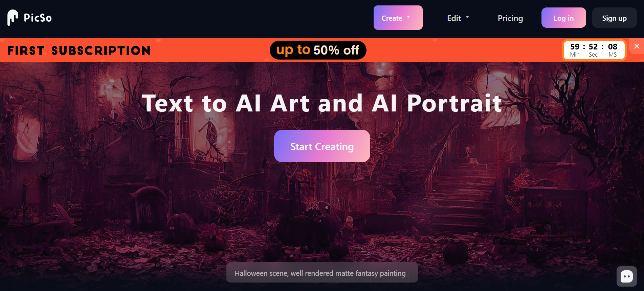Image resolution: width=644 pixels, height=291 pixels.
Task: Expand the caret next to Edit
Action: tap(467, 17)
